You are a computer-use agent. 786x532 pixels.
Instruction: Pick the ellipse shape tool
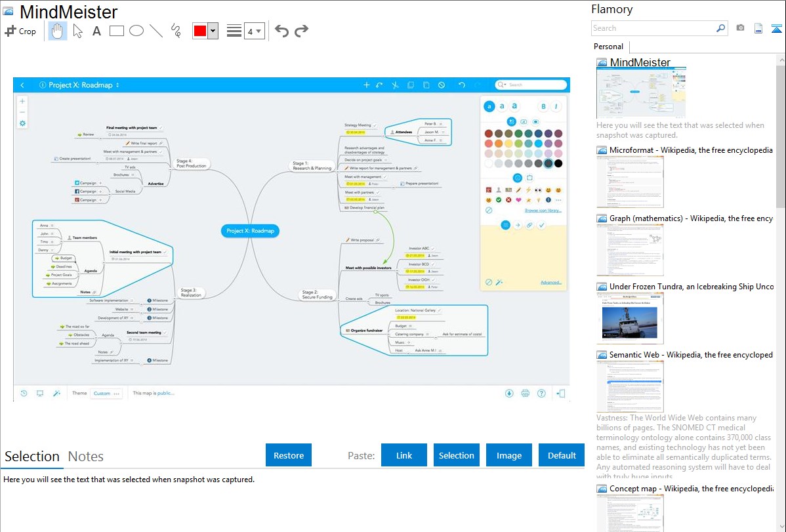tap(136, 31)
